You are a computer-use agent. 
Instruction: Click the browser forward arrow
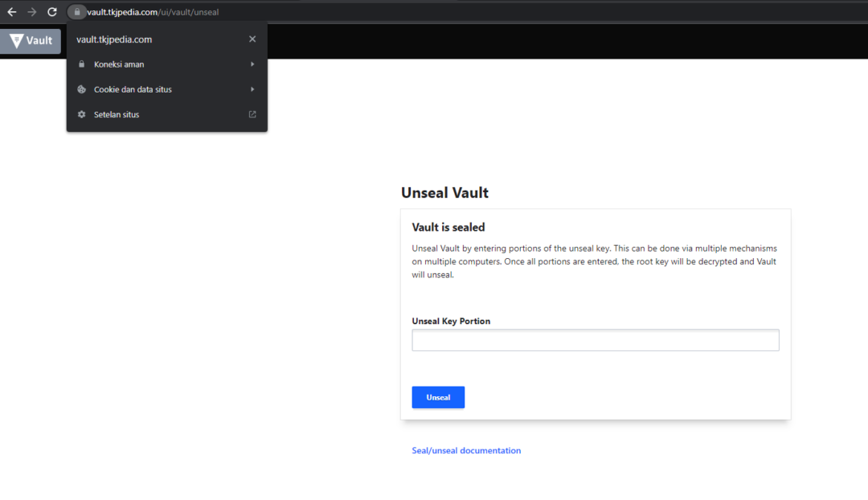coord(31,12)
